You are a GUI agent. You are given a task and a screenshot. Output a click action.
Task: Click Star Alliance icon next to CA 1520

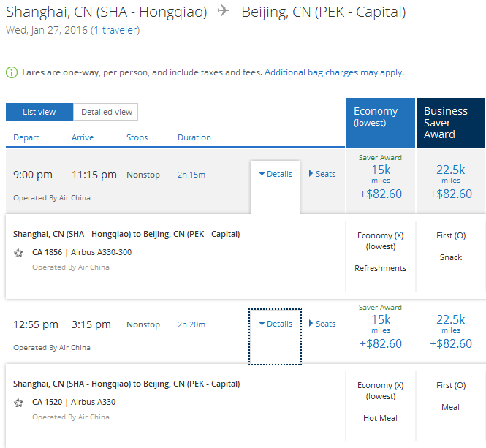point(19,403)
